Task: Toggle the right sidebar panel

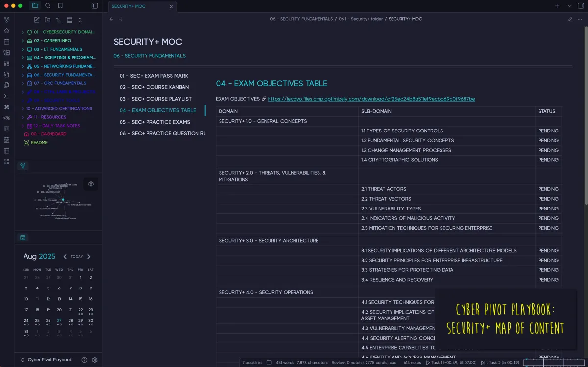Action: point(582,6)
